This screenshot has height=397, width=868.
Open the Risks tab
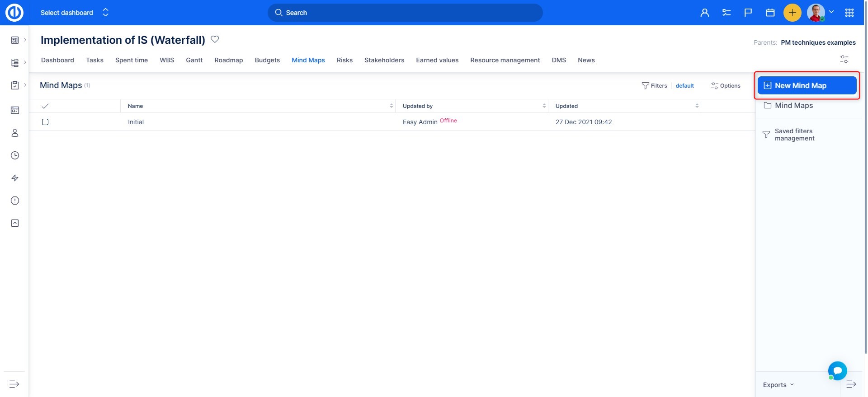point(344,60)
